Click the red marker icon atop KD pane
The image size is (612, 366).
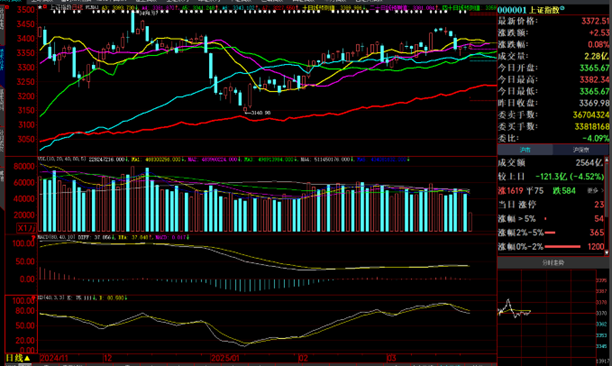[34, 298]
